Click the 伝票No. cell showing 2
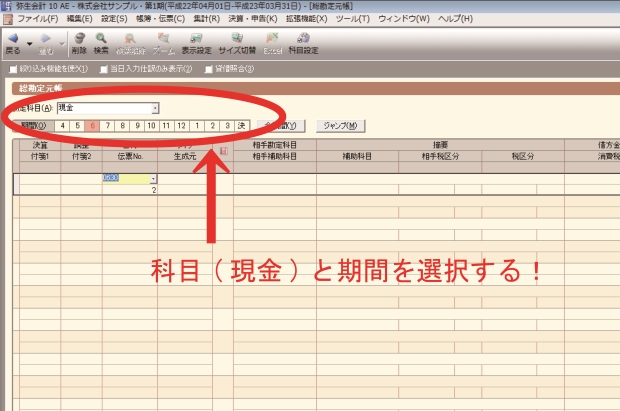The height and width of the screenshot is (411, 620). (130, 190)
